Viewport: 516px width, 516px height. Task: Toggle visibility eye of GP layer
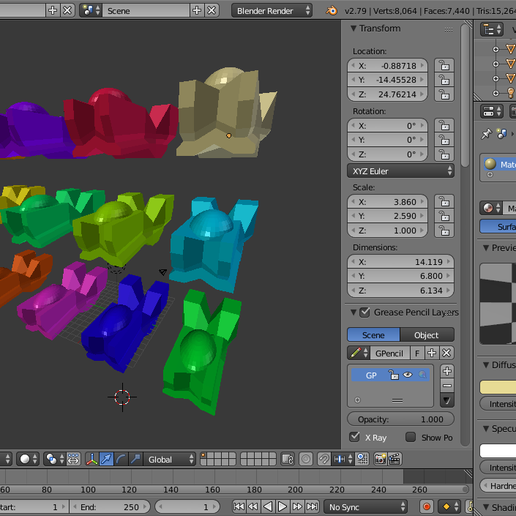(x=407, y=375)
